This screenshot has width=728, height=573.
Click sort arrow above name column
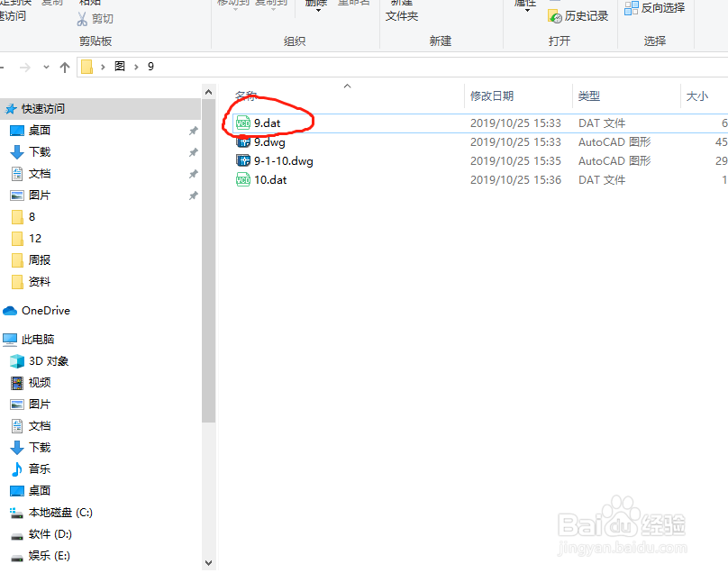click(x=347, y=86)
